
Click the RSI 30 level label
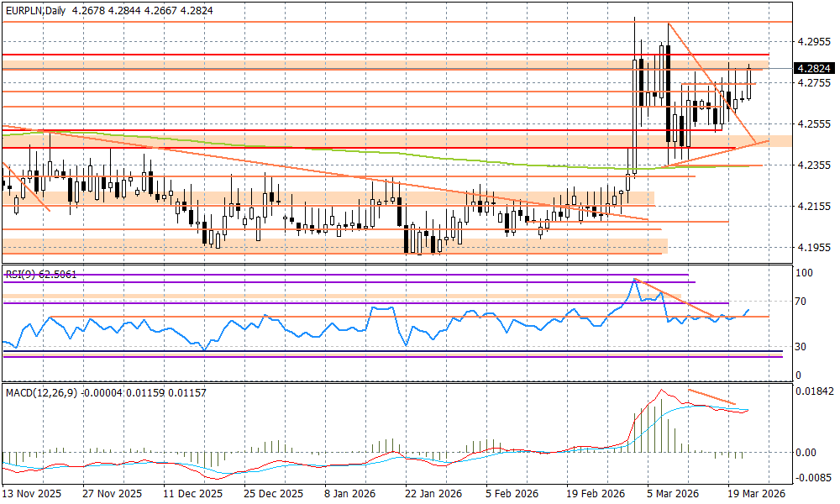(802, 346)
